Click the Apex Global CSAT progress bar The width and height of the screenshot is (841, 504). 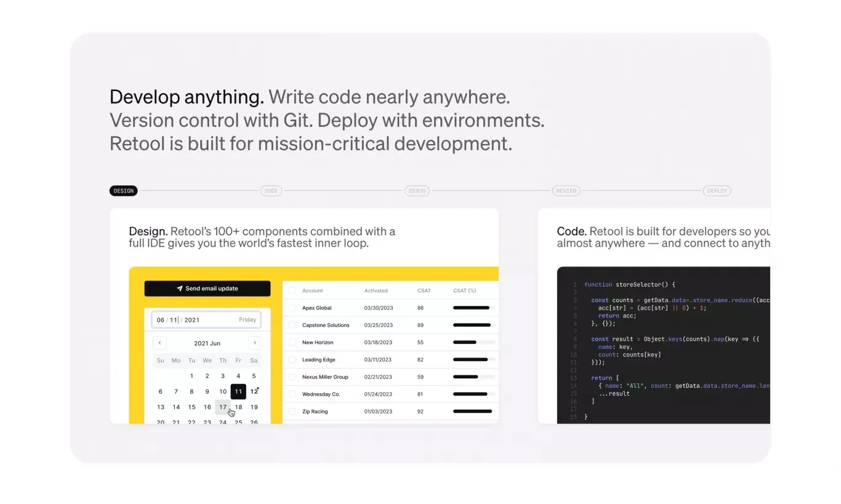pyautogui.click(x=474, y=308)
